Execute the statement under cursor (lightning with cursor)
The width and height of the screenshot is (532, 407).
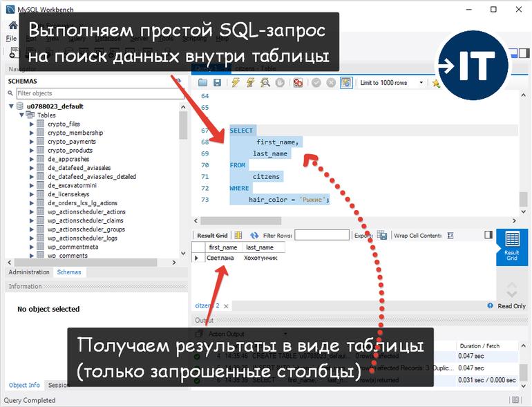(250, 82)
